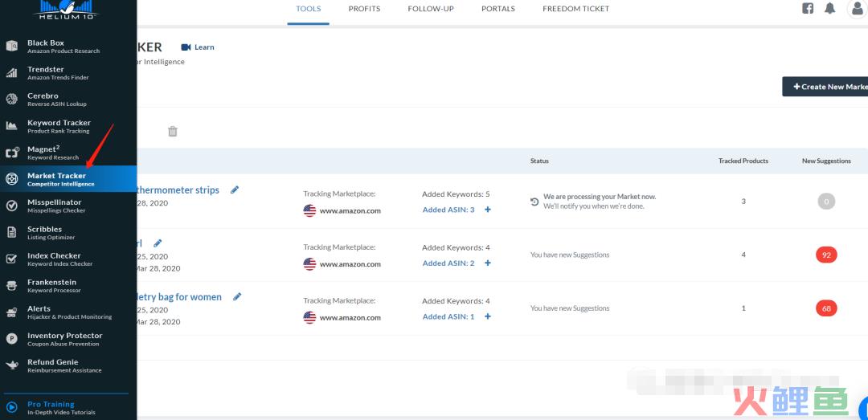Click the Helium 10 logo
This screenshot has height=420, width=868.
point(68,10)
